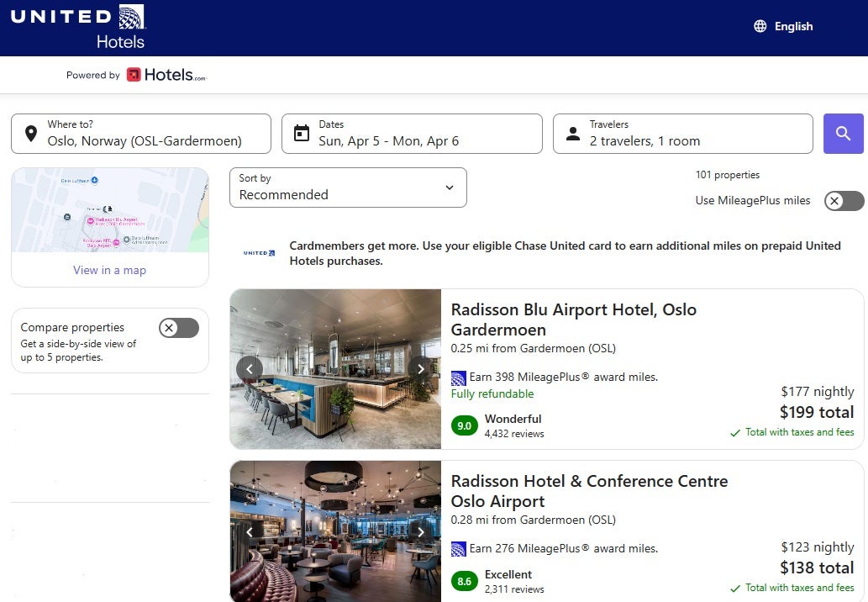Screen dimensions: 868x602
Task: Open View in a map
Action: (109, 271)
